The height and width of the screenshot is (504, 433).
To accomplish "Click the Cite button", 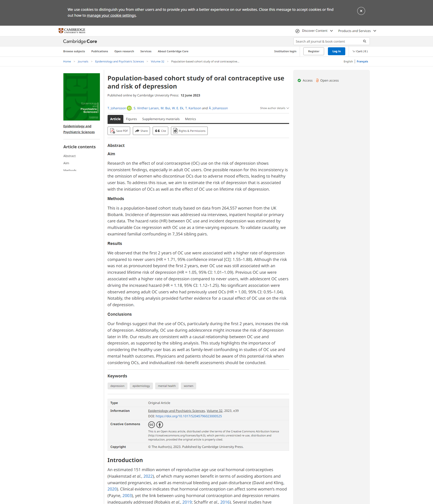I will point(160,131).
